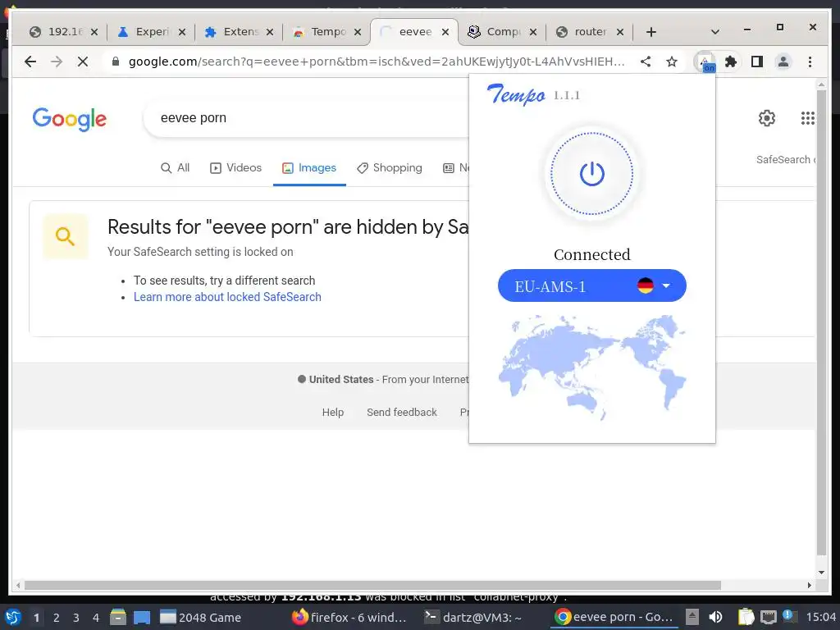Click the volume speaker tray icon
Screen dimensions: 840x630
pos(715,617)
